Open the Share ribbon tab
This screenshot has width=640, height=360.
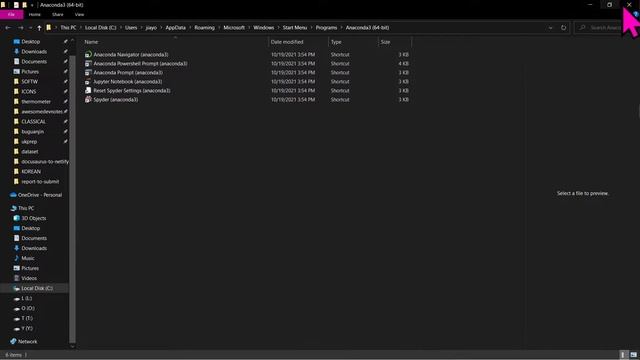(x=58, y=14)
